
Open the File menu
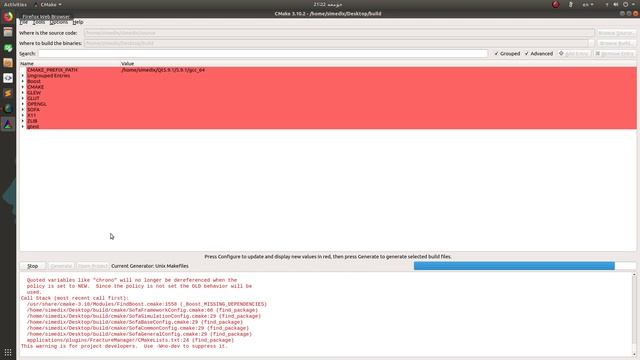[23, 22]
